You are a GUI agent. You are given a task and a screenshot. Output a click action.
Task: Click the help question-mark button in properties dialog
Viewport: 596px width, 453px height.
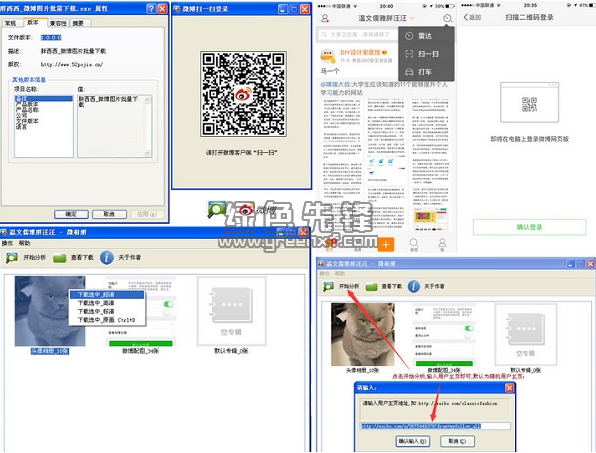[x=151, y=8]
